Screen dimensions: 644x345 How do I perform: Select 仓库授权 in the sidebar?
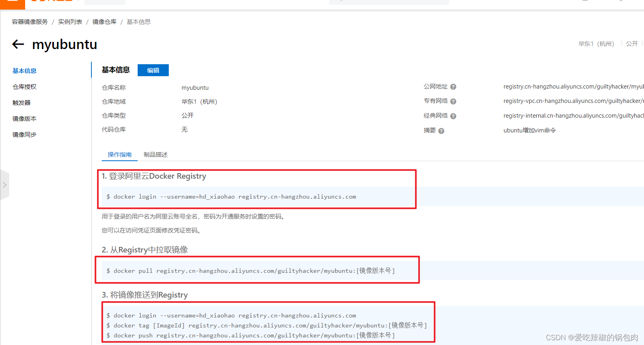[24, 87]
